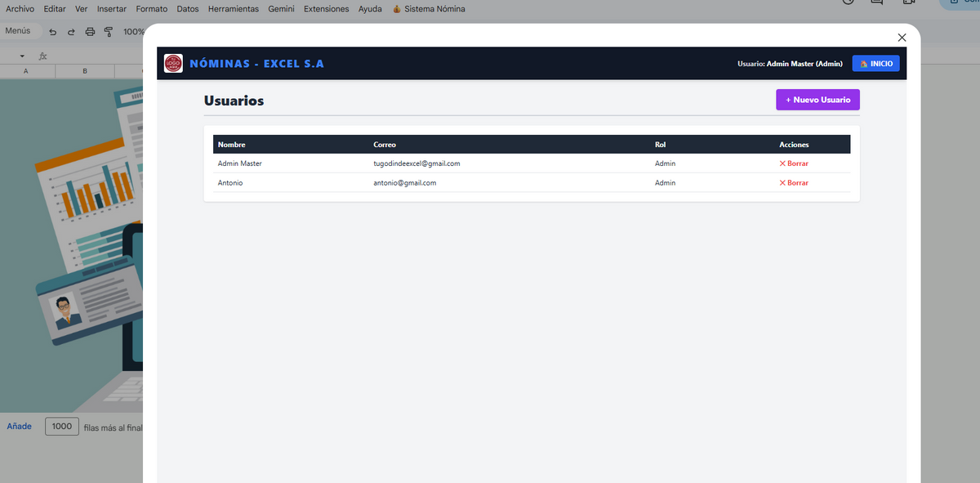Viewport: 980px width, 483px height.
Task: Click the redo arrow in toolbar
Action: 71,32
